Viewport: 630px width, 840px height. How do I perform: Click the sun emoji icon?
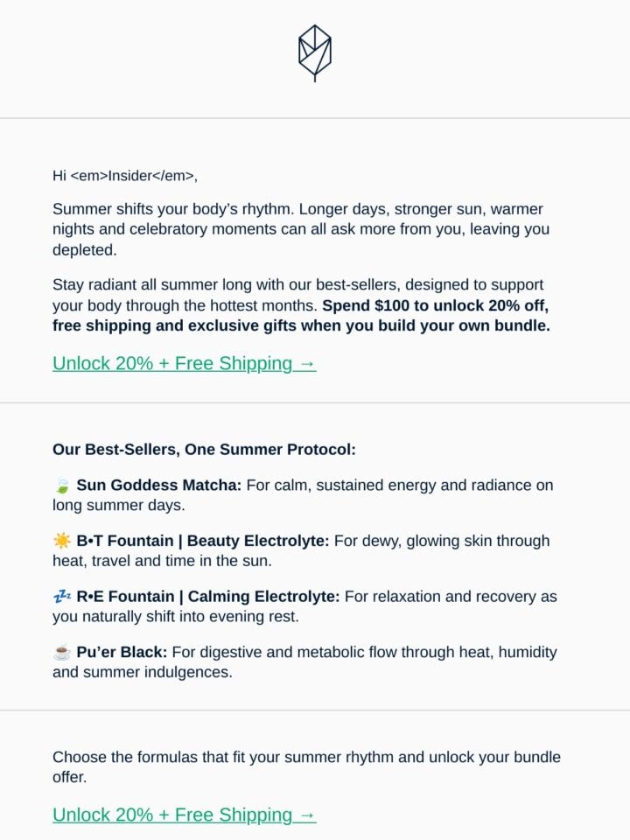[62, 541]
